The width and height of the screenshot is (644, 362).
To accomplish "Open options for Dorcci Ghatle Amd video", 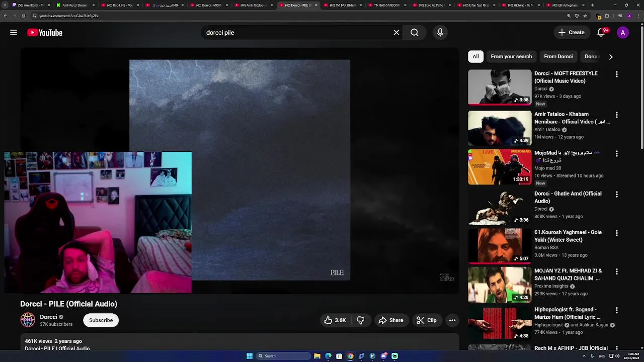I will point(617,195).
